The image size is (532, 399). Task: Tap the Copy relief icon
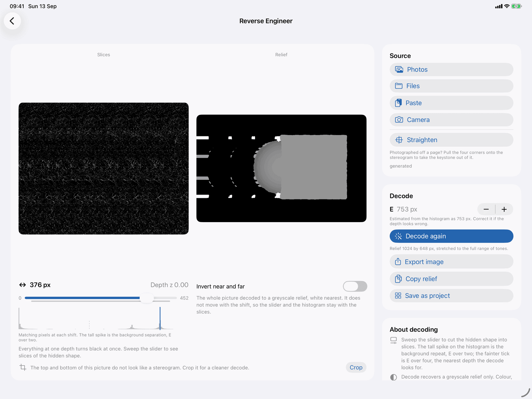[398, 279]
